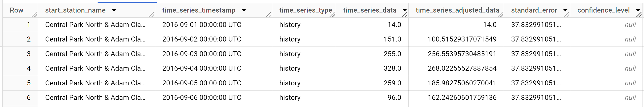Screen dimensions: 644x107
Task: Click the confidence_level column resize handle
Action: pyautogui.click(x=639, y=15)
